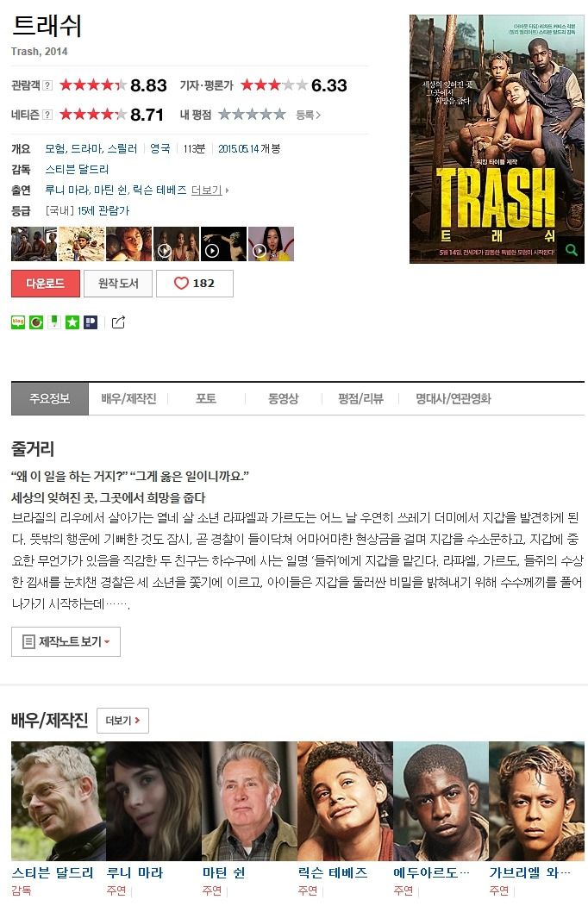
Task: Toggle the heart like button showing 182
Action: [195, 283]
